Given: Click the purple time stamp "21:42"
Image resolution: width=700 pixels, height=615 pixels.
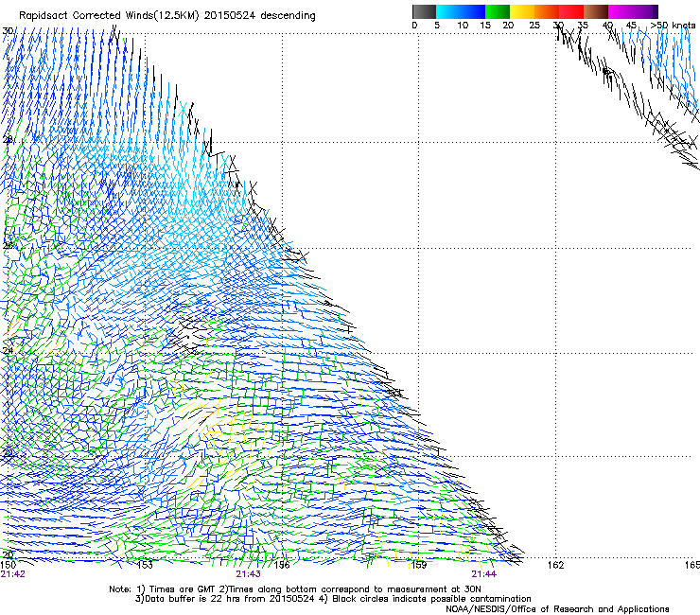Looking at the screenshot, I should 13,574.
